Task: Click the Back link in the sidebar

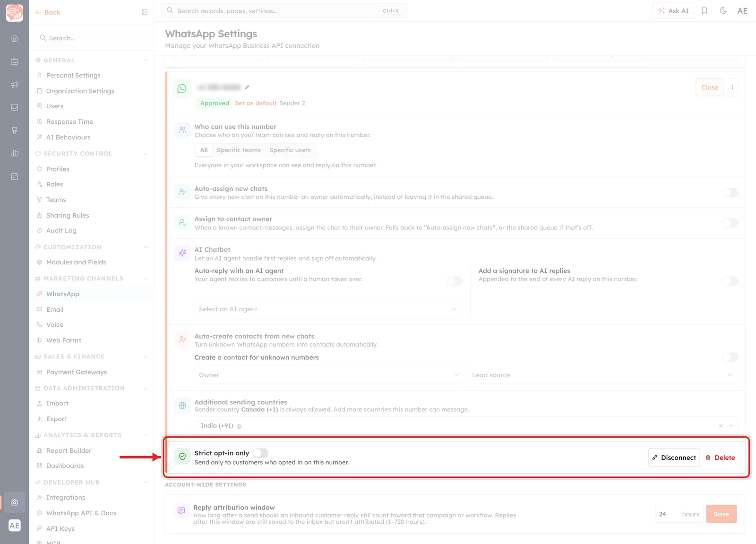Action: (48, 12)
